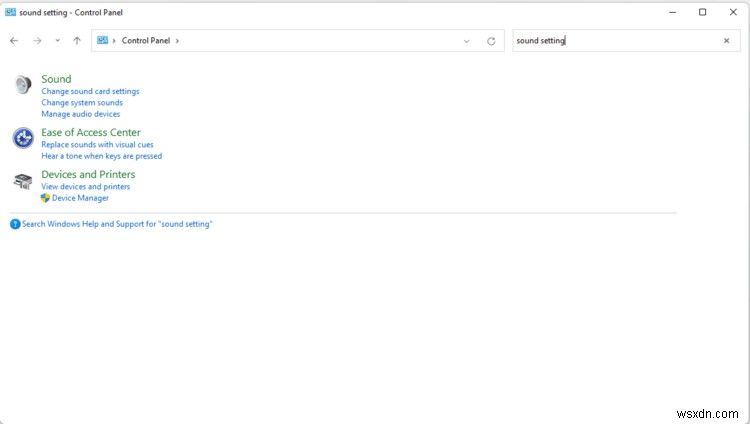Go up one level with up arrow
Viewport: 750px width, 424px height.
tap(77, 41)
